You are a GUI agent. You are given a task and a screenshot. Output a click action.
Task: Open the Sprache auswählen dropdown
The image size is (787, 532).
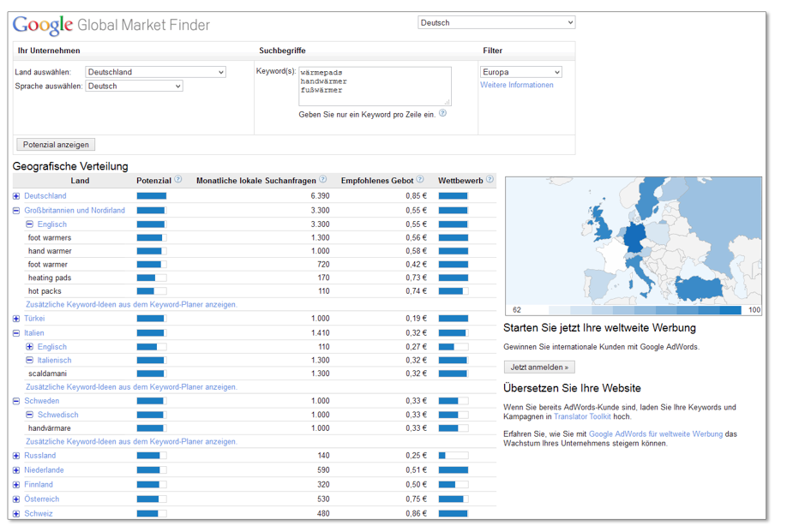[134, 87]
